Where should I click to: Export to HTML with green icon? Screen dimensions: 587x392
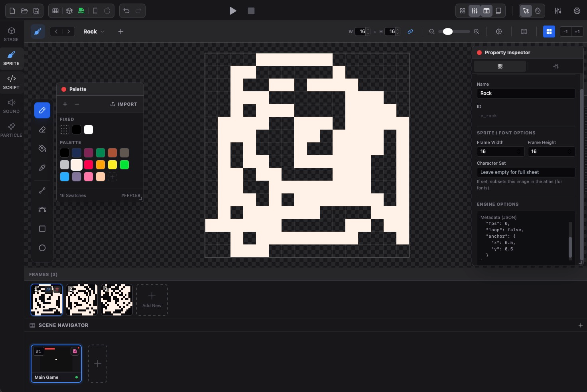[81, 11]
